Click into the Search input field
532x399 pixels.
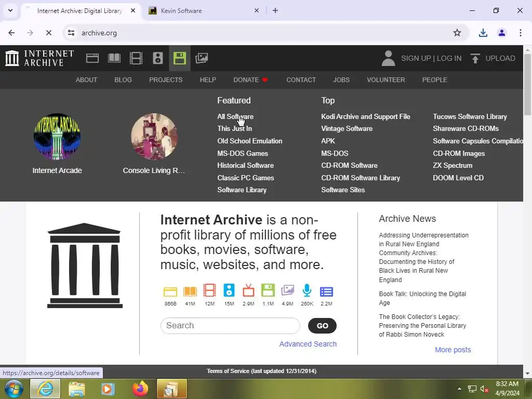pos(230,326)
